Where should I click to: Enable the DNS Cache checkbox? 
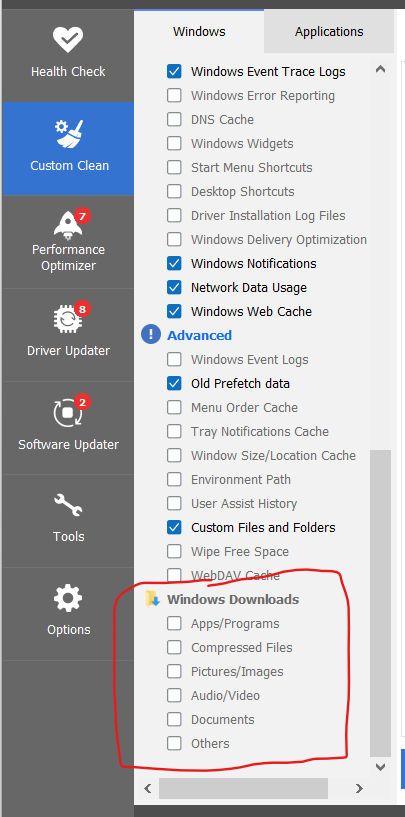(174, 119)
